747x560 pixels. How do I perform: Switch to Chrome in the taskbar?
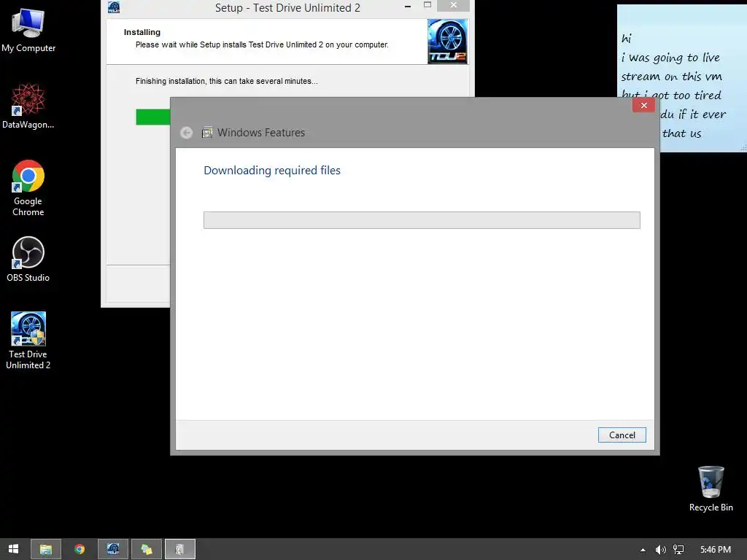click(x=80, y=549)
